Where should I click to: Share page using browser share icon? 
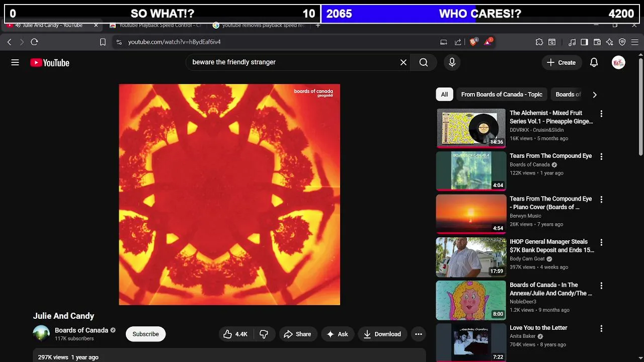pyautogui.click(x=458, y=42)
